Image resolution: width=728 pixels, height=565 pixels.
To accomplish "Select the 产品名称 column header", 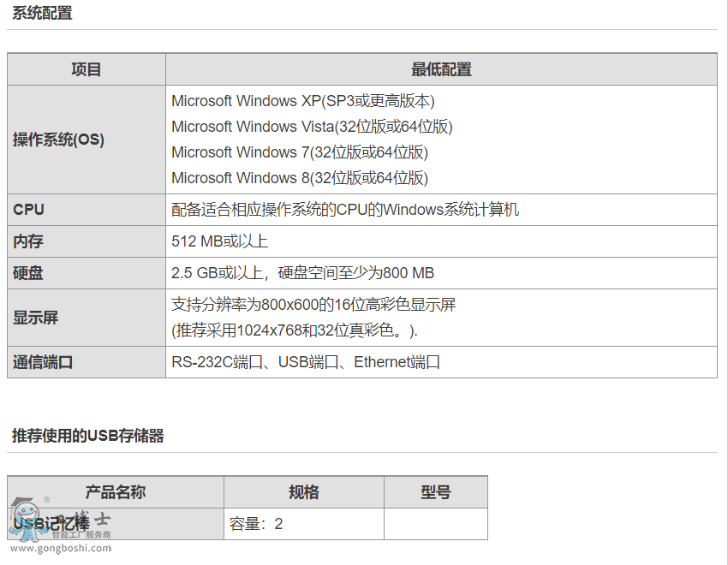I will [x=116, y=492].
